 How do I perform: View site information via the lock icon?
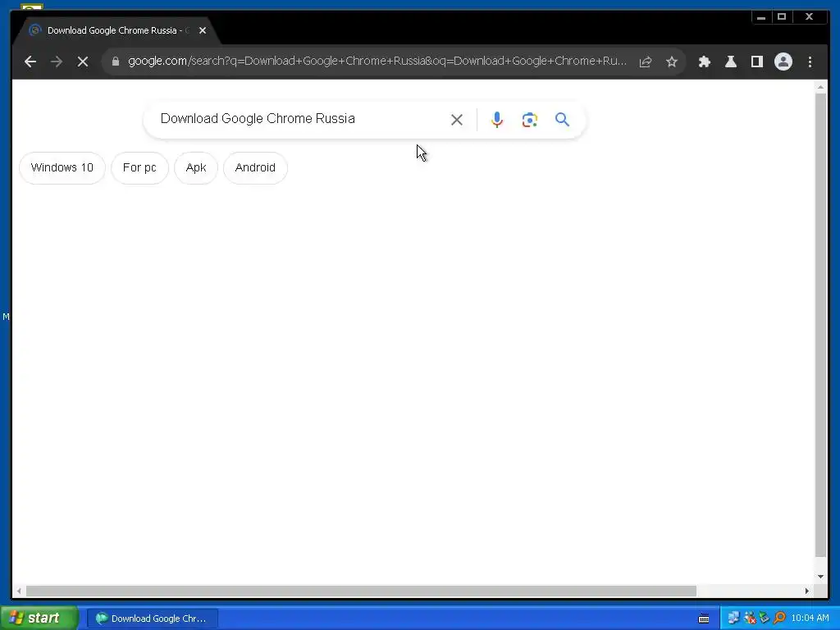coord(115,62)
